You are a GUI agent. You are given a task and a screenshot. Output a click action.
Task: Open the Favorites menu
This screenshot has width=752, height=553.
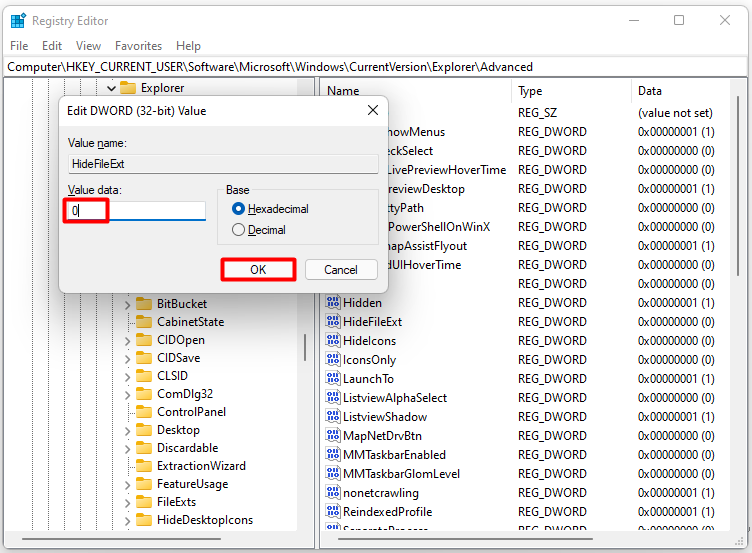[x=138, y=46]
